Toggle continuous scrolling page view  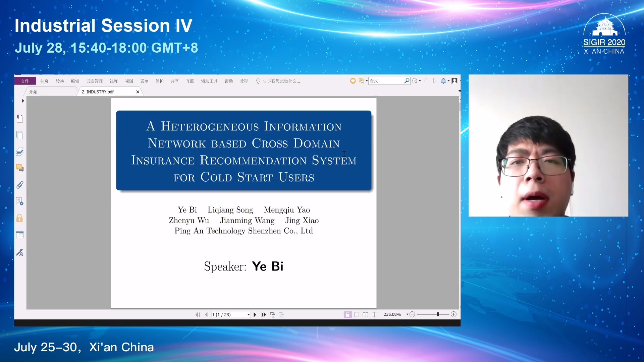357,314
